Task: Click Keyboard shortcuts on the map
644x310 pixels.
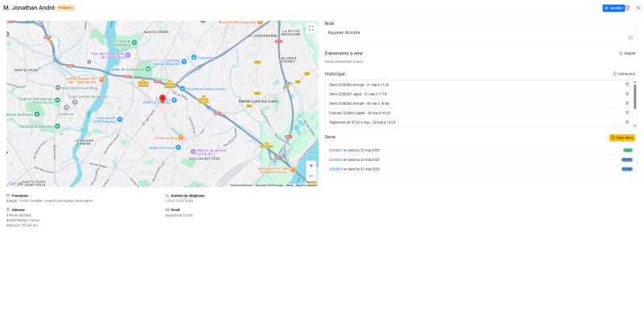Action: point(242,185)
